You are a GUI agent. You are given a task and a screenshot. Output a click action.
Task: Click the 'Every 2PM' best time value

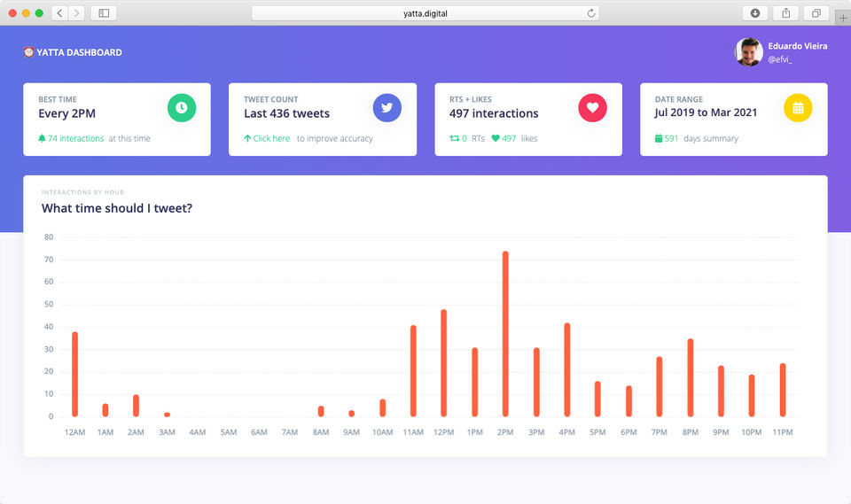(x=66, y=113)
